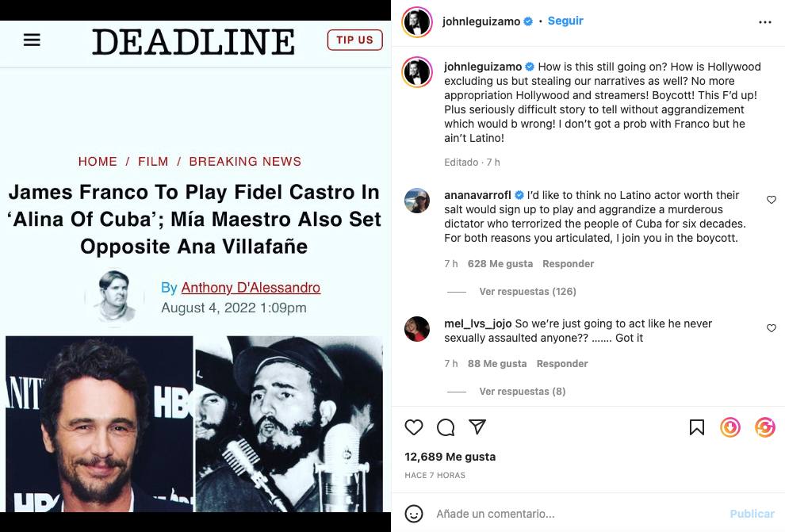This screenshot has width=785, height=532.
Task: Expand Ver respuestas (8)
Action: [x=523, y=392]
